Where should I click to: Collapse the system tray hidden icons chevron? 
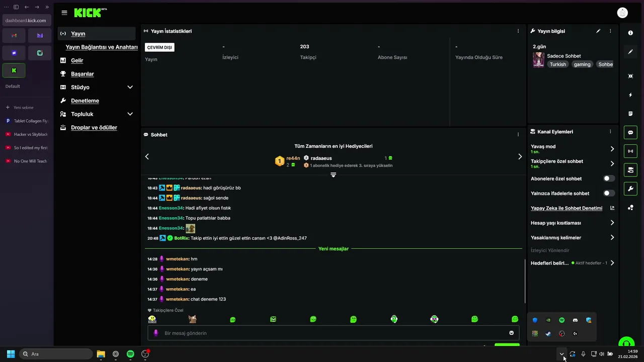pos(561,354)
